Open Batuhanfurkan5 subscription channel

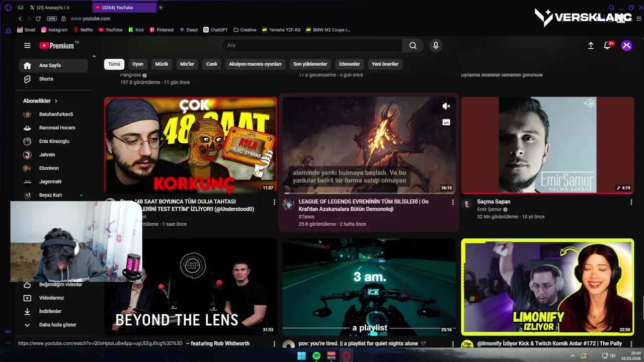pos(53,114)
